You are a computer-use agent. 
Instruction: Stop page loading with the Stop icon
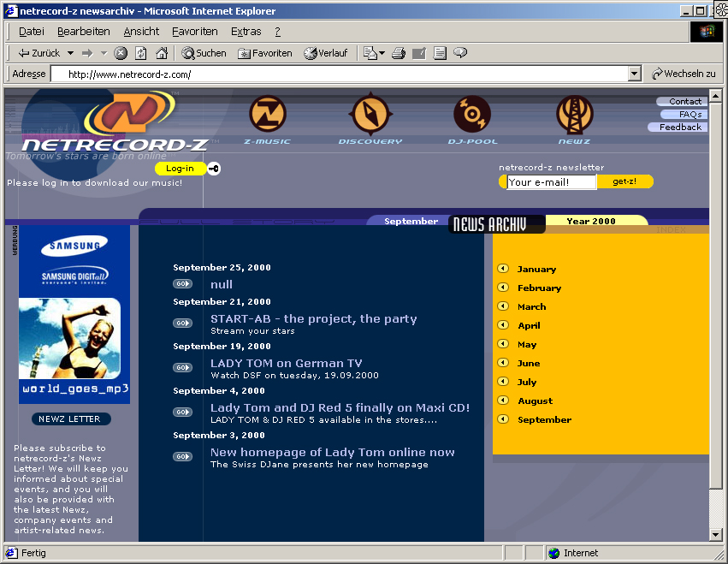(121, 53)
